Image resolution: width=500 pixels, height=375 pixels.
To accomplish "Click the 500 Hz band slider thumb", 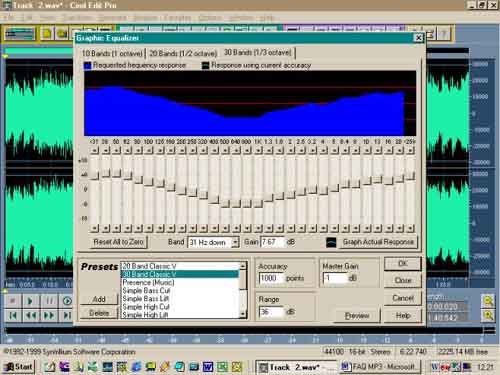I will (x=225, y=203).
